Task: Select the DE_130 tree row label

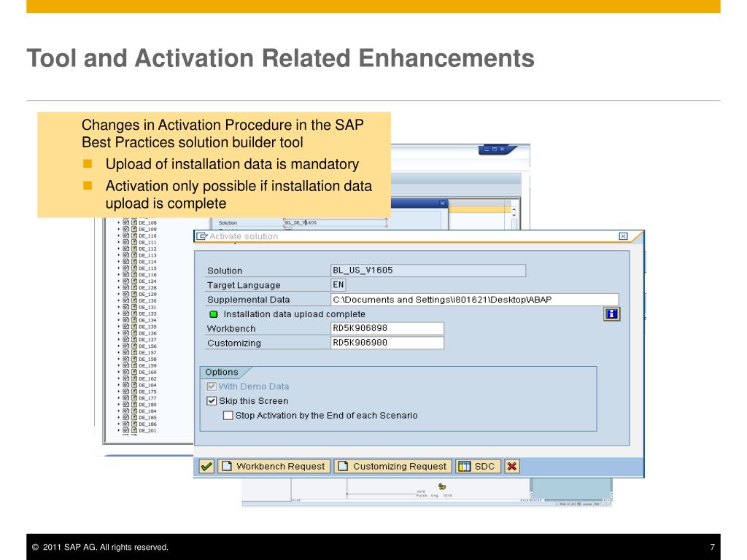Action: 147,301
